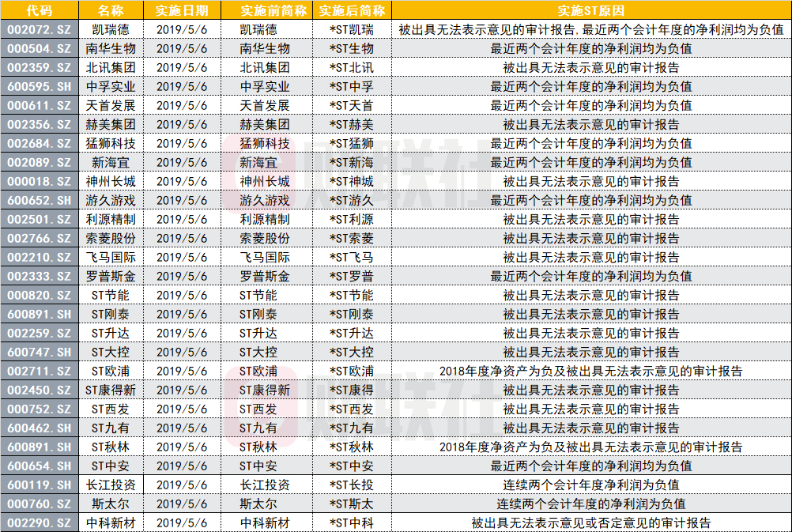Viewport: 792px width, 532px height.
Task: Select stock code 000611.SZ
Action: coord(40,106)
